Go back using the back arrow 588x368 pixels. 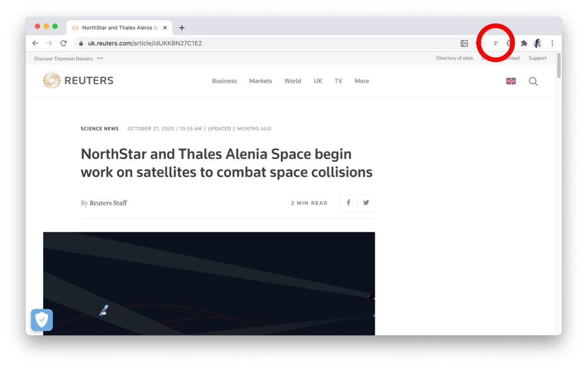pyautogui.click(x=35, y=43)
